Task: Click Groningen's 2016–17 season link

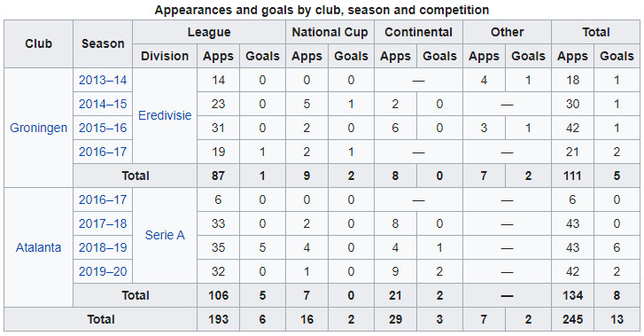Action: pyautogui.click(x=103, y=152)
